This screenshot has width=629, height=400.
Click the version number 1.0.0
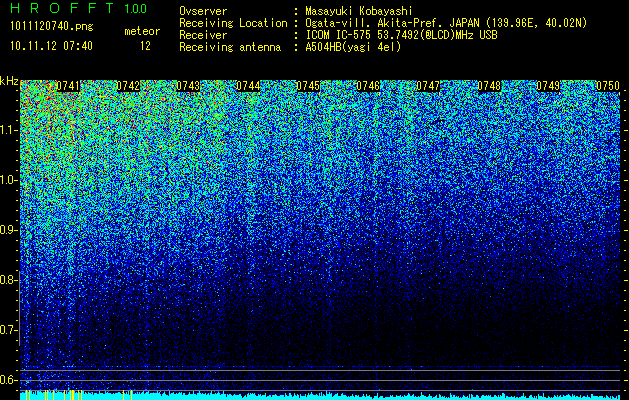135,9
